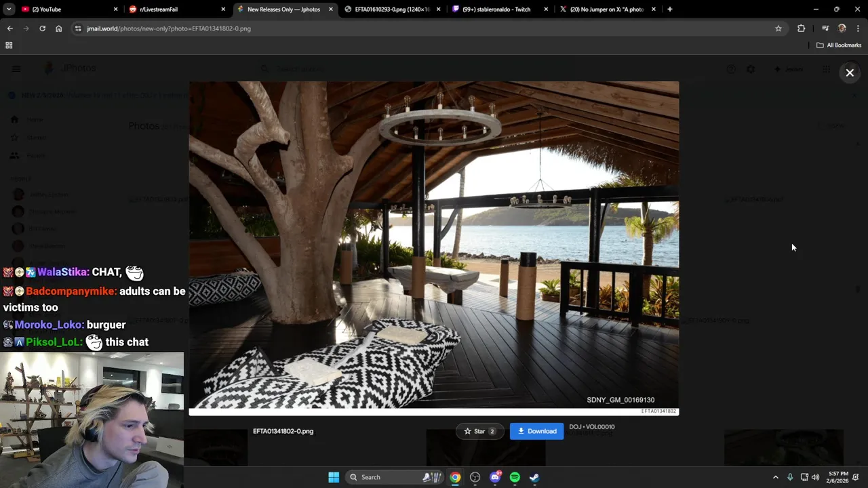Star the EFTA01341802 photo
This screenshot has height=488, width=868.
point(479,431)
